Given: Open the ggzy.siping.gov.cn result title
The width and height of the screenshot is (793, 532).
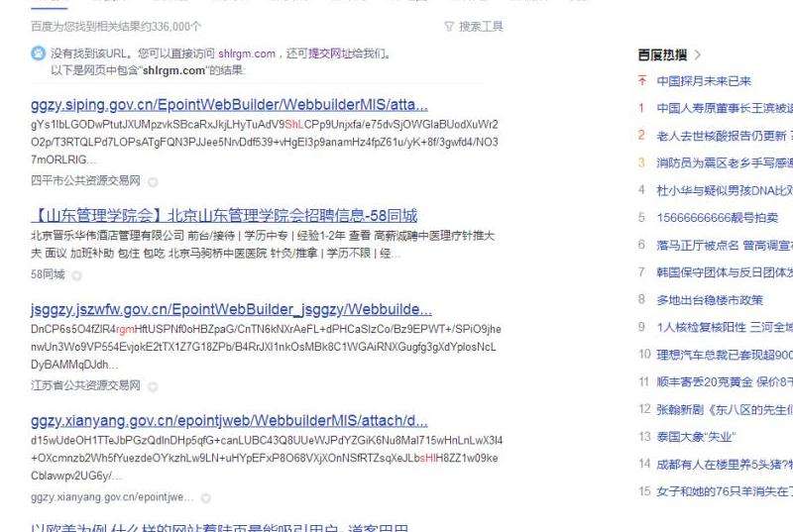Looking at the screenshot, I should (229, 105).
